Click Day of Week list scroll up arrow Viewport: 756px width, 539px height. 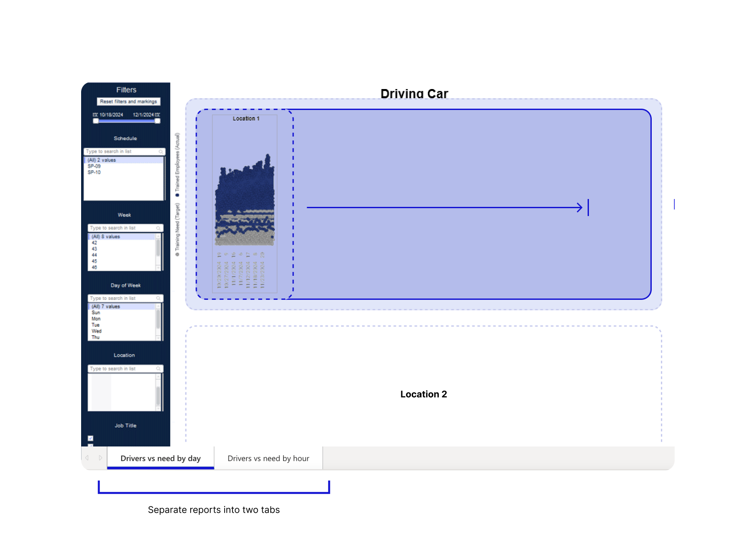point(158,306)
